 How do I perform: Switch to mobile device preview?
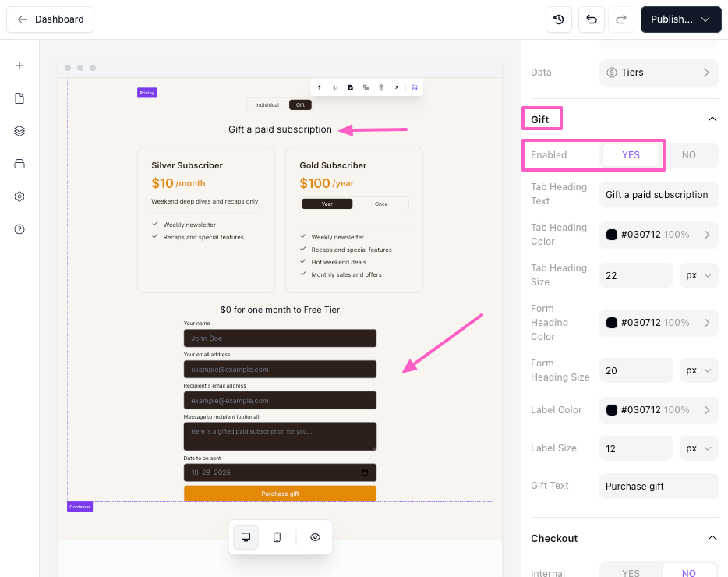(277, 537)
